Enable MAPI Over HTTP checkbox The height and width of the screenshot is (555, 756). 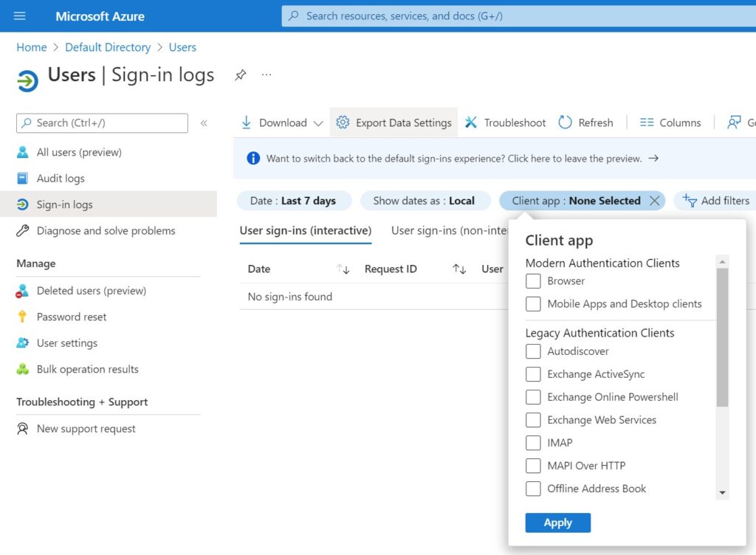pos(533,466)
